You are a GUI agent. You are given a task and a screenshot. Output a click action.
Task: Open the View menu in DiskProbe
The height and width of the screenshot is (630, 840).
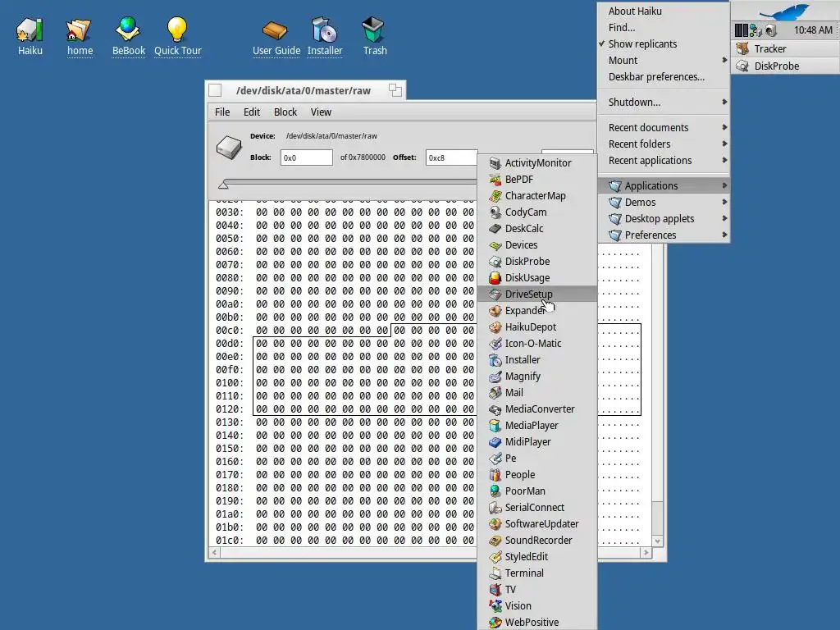tap(321, 112)
